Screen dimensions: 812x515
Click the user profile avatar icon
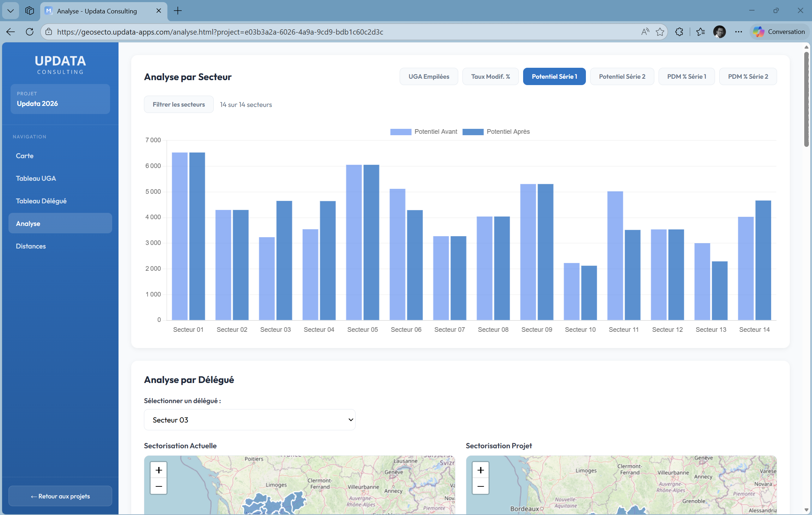(720, 32)
